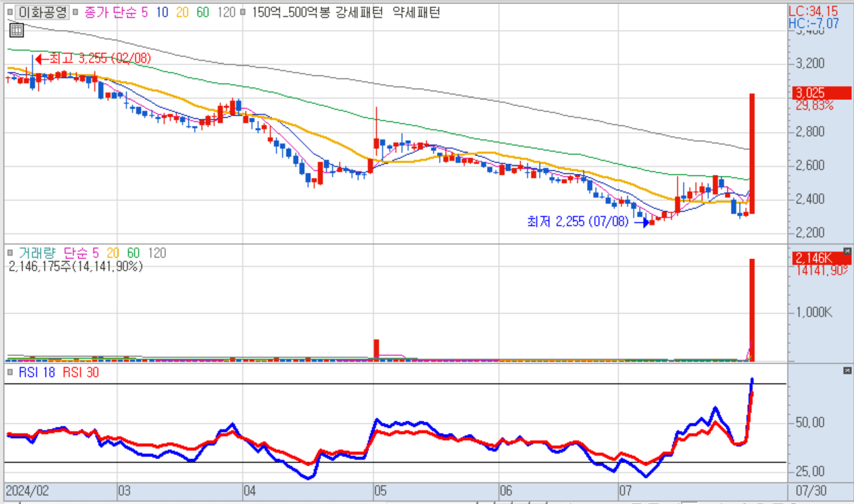The width and height of the screenshot is (854, 504).
Task: Click the square marker before 150억_500억봉
Action: 243,12
